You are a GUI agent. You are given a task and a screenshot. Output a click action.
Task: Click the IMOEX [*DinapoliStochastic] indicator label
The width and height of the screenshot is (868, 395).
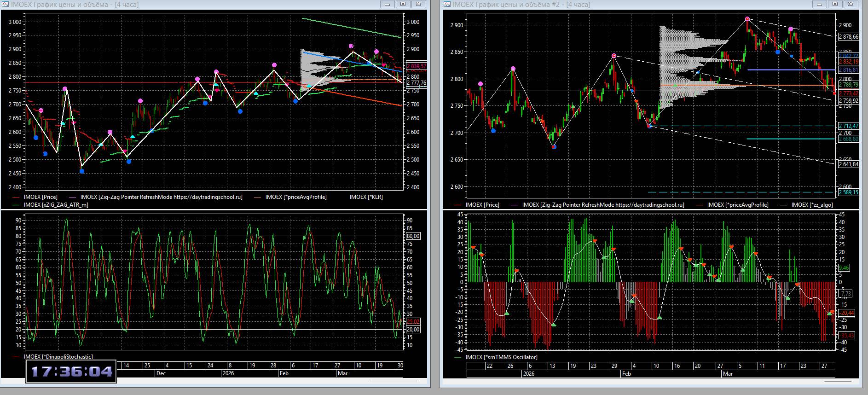58,357
